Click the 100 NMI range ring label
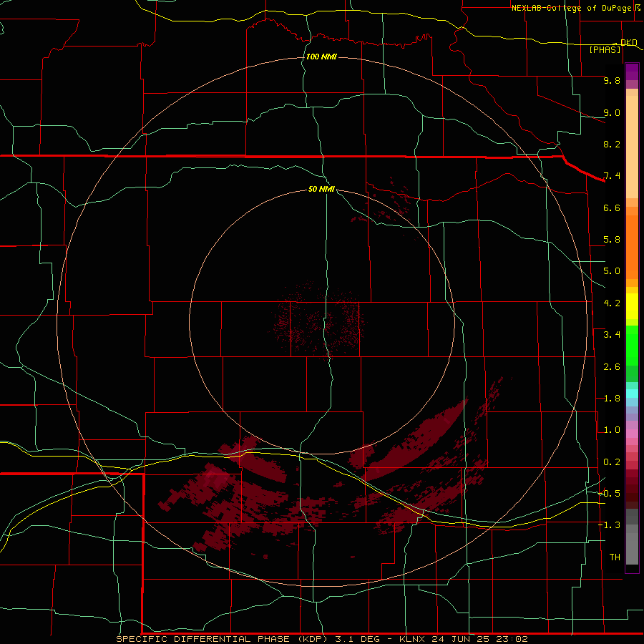Viewport: 644px width, 644px height. [321, 57]
